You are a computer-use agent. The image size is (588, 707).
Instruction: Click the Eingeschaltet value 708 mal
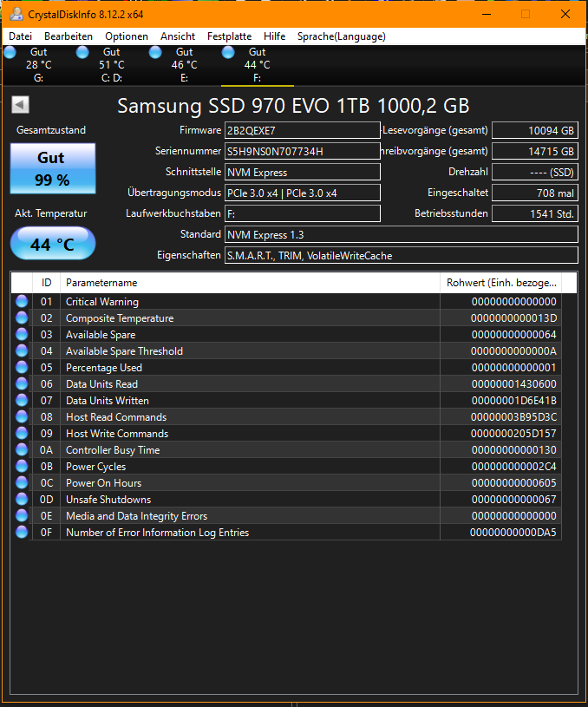coord(535,193)
